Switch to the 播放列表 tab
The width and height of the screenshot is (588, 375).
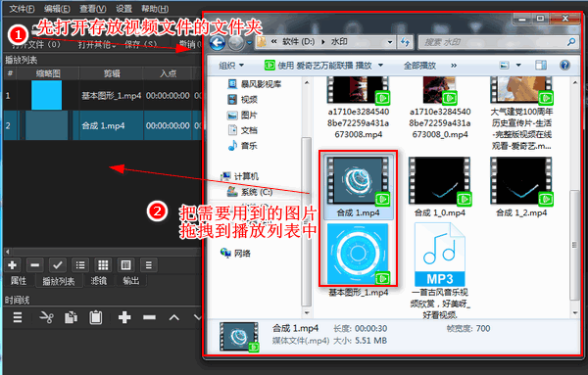[x=58, y=281]
